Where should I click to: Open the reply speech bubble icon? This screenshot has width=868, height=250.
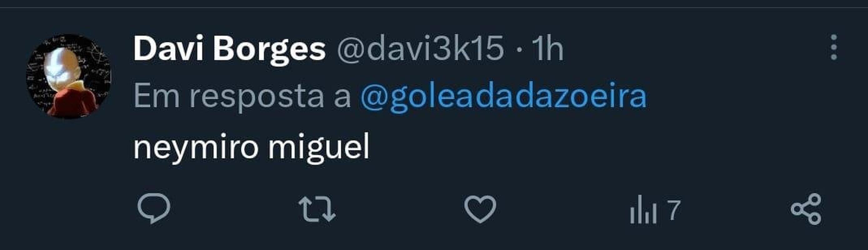pos(154,208)
